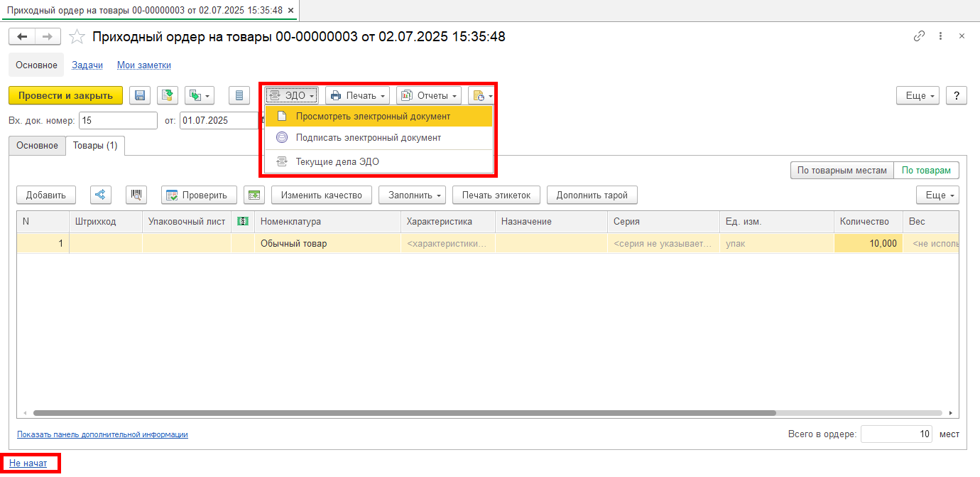Click the split-row arrows icon next to Добавить
Viewport: 980px width, 477px height.
pyautogui.click(x=100, y=195)
